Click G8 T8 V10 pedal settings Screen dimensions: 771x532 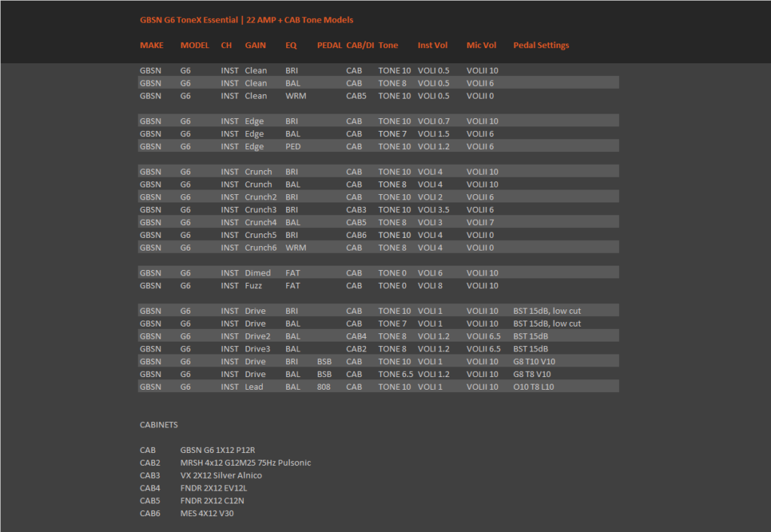click(532, 374)
